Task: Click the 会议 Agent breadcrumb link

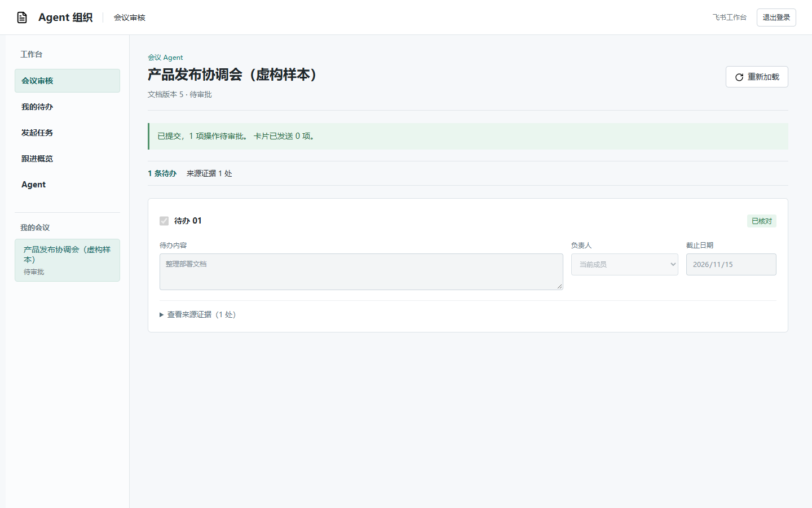Action: coord(165,58)
